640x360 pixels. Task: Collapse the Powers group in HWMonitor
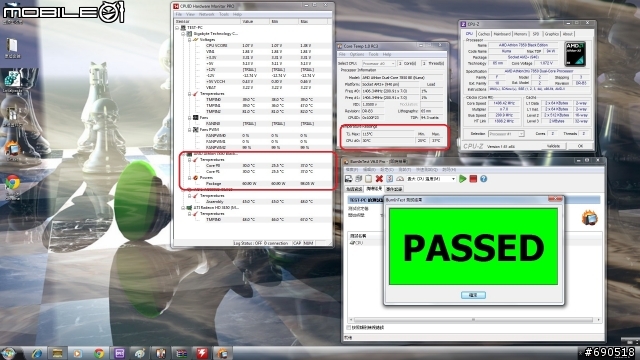click(x=189, y=178)
